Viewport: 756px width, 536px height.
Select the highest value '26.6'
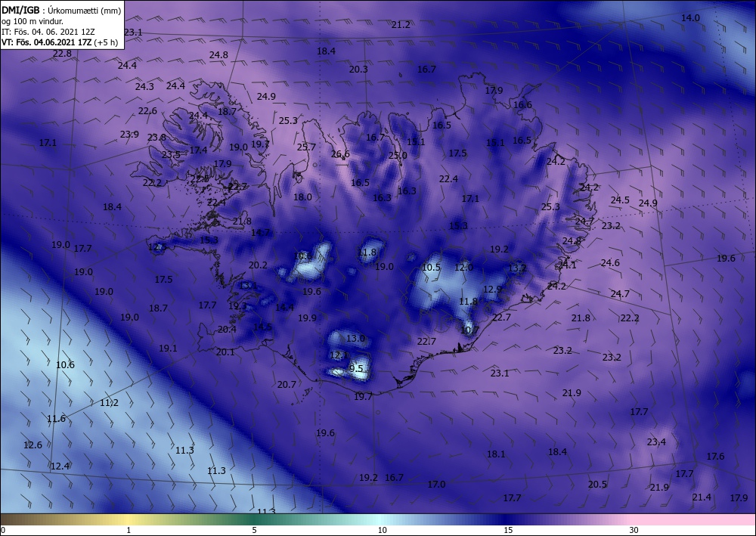coord(340,154)
